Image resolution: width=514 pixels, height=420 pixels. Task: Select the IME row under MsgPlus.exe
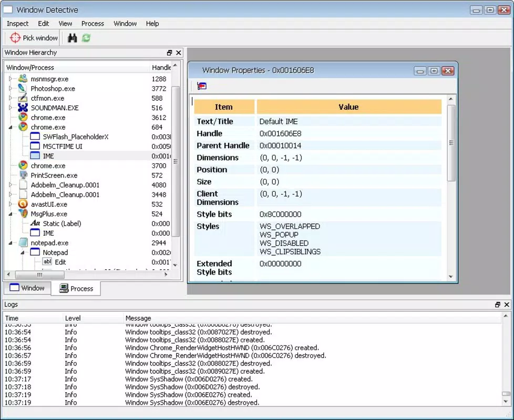point(88,233)
